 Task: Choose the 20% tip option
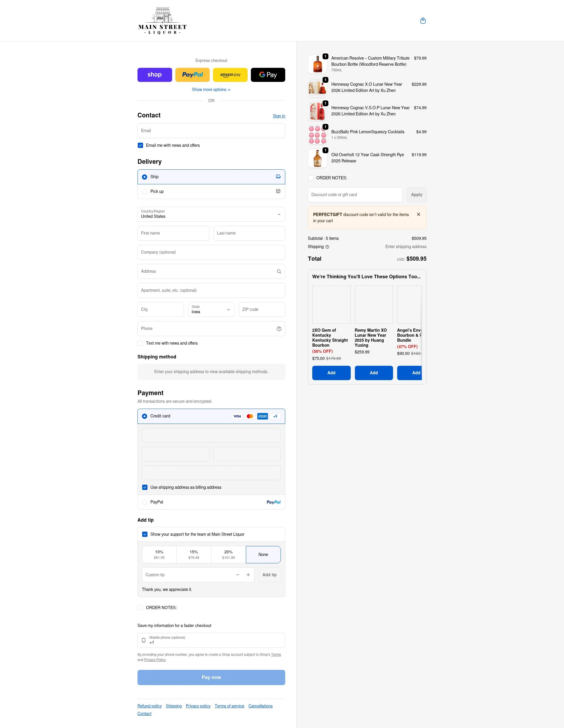tap(228, 554)
